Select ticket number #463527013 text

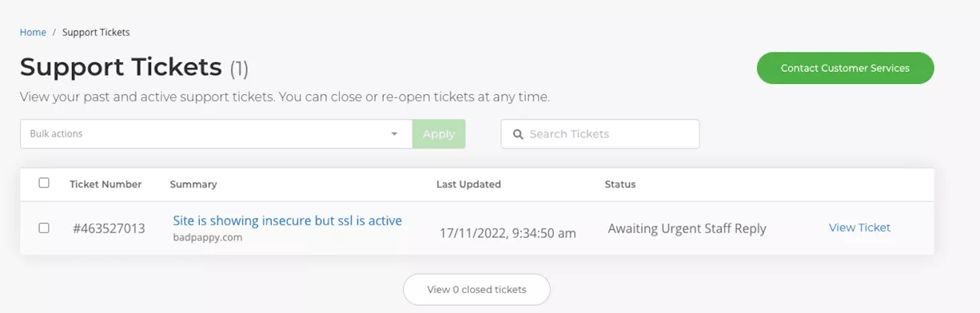pyautogui.click(x=109, y=228)
